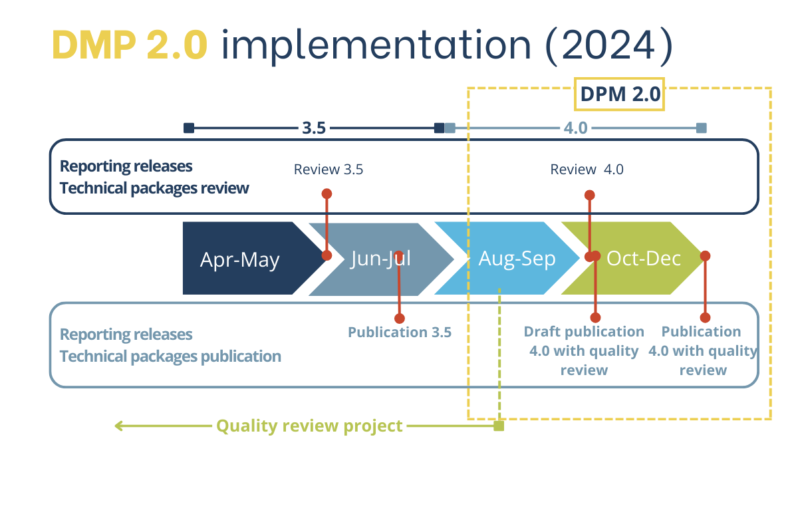The height and width of the screenshot is (532, 798).
Task: Switch to the 3.5 timeline segment
Action: [x=313, y=126]
